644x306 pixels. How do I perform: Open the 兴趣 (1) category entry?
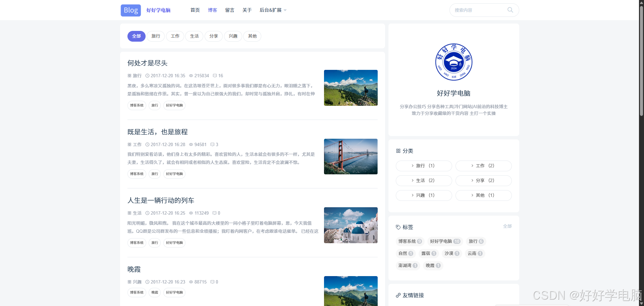424,195
